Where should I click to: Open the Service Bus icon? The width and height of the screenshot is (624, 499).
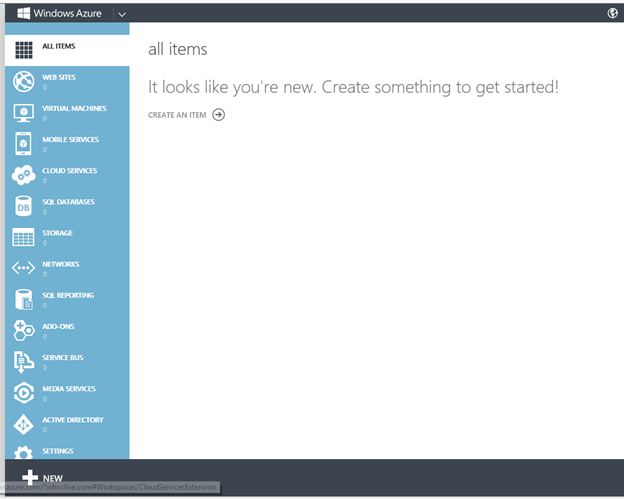coord(23,362)
